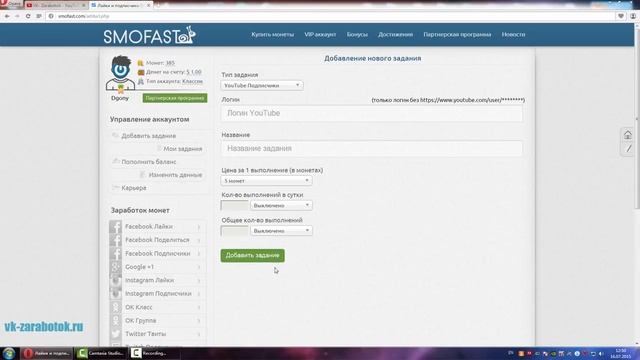Open Изменить данные in the sidebar
640x360 pixels.
(175, 175)
